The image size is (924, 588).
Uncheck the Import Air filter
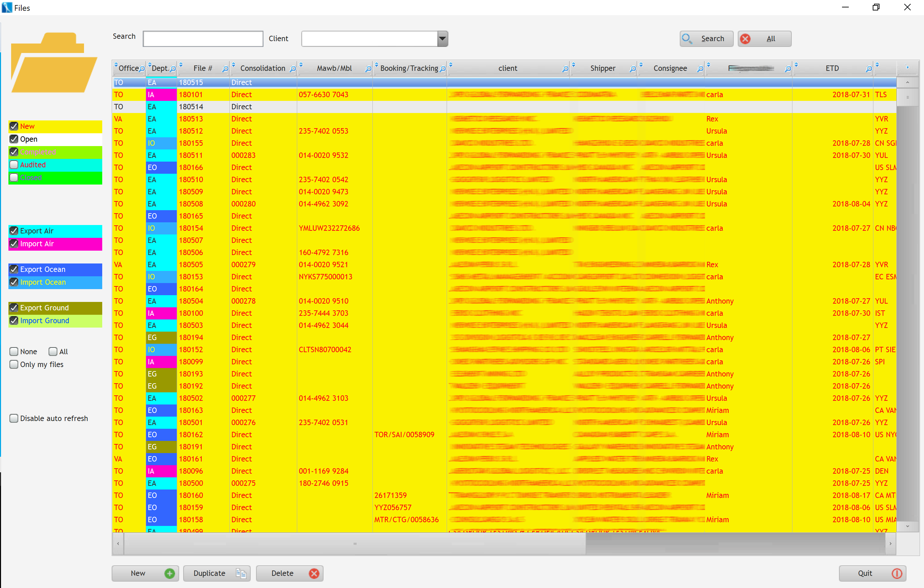coord(14,244)
